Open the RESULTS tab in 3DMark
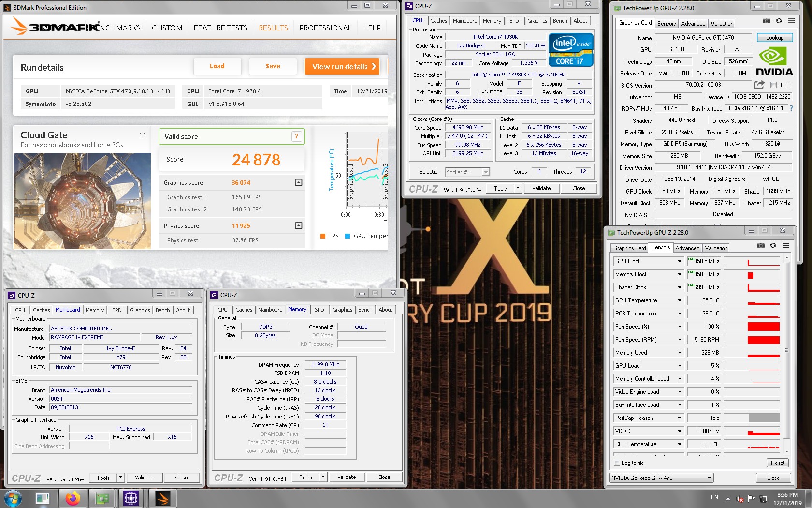The image size is (812, 508). pyautogui.click(x=273, y=28)
